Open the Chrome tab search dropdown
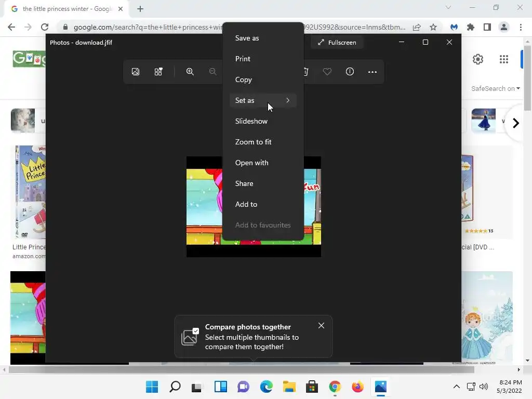Screen dimensions: 532x399 (448, 7)
